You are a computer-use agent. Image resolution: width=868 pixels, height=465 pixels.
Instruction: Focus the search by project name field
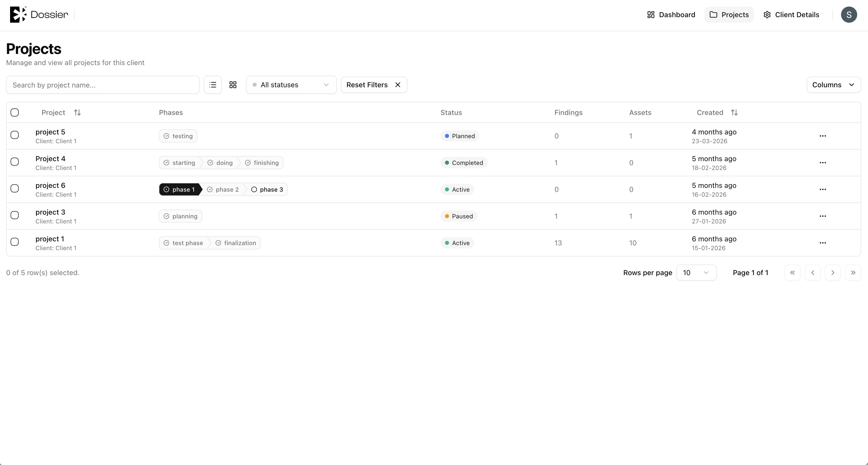click(x=103, y=85)
